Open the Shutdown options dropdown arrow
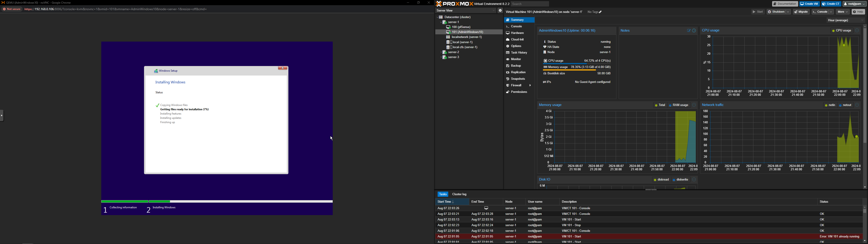Screen dimensions: 868x244 click(x=788, y=12)
